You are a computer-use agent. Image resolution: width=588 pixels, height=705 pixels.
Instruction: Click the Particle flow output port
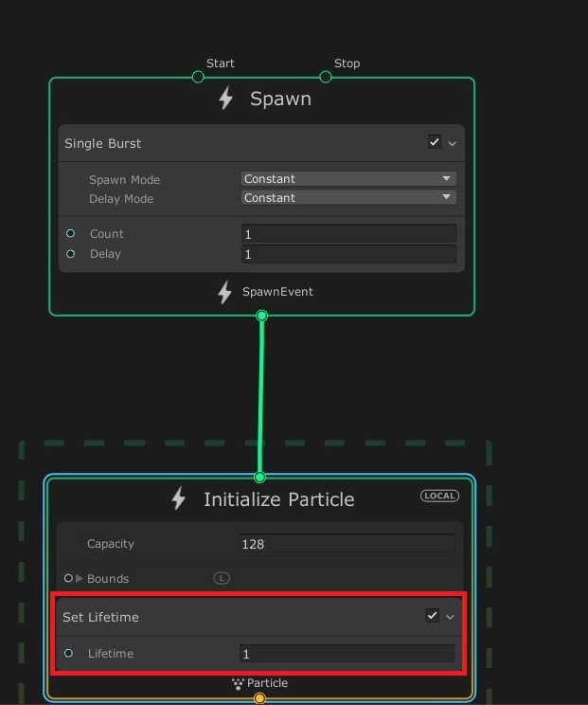click(259, 698)
